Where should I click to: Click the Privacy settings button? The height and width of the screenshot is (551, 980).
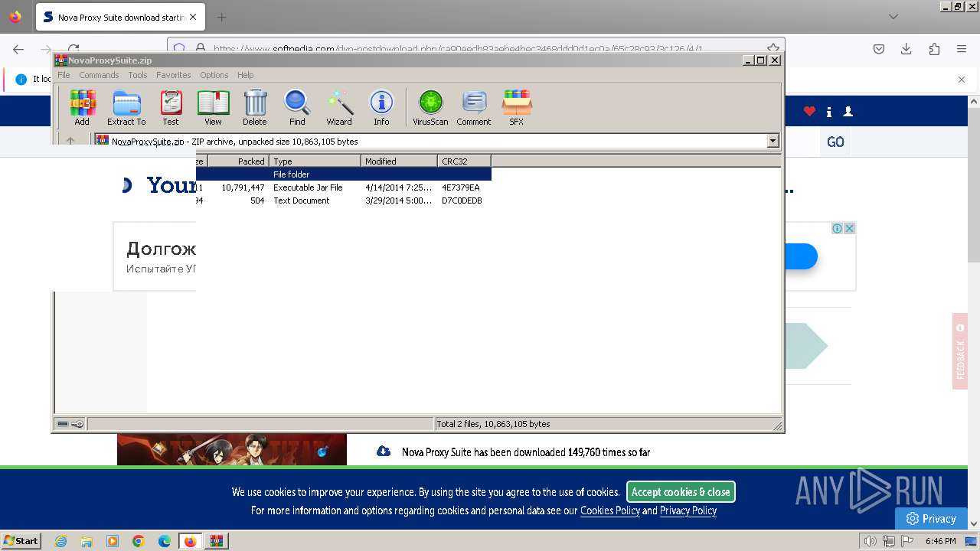(931, 518)
